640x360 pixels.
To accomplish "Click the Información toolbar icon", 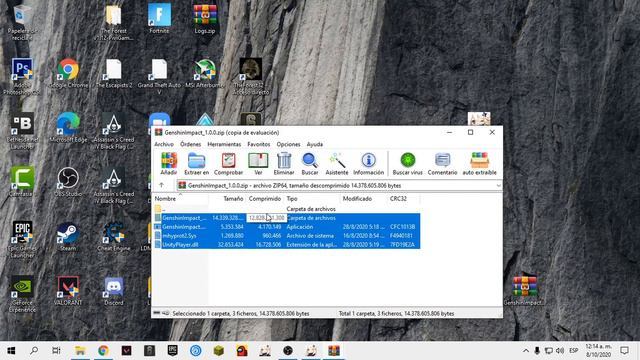I will (368, 164).
